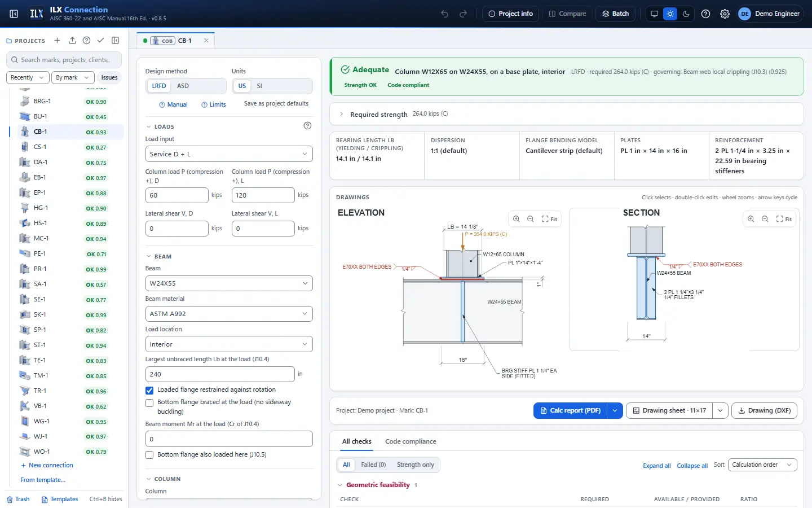Select the dark mode moon icon
The image size is (812, 508).
[686, 14]
